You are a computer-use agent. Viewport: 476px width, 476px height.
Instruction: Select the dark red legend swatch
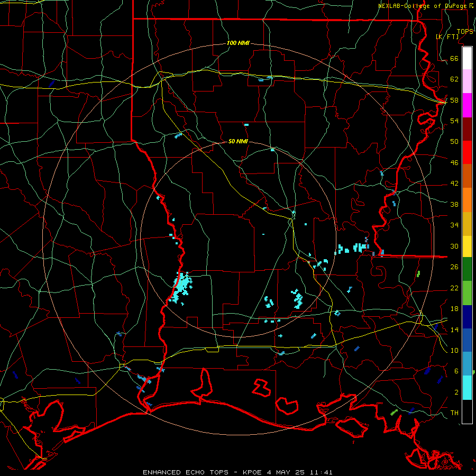pyautogui.click(x=467, y=129)
